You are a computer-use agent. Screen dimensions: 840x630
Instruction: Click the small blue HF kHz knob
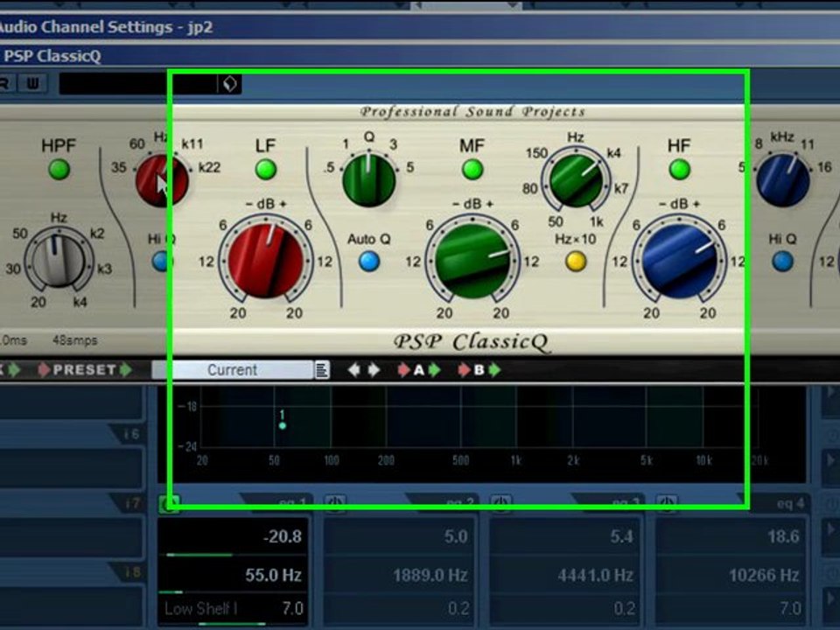782,180
